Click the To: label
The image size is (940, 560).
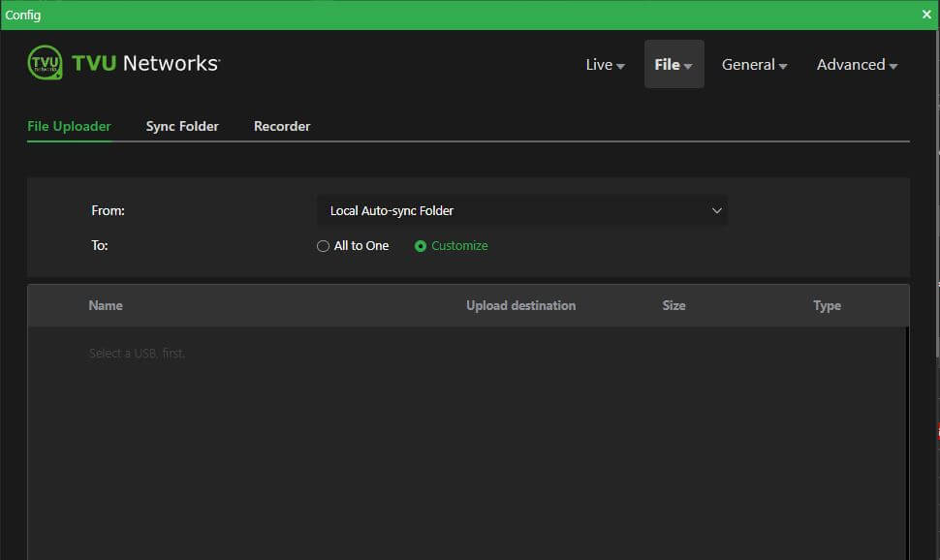[100, 246]
